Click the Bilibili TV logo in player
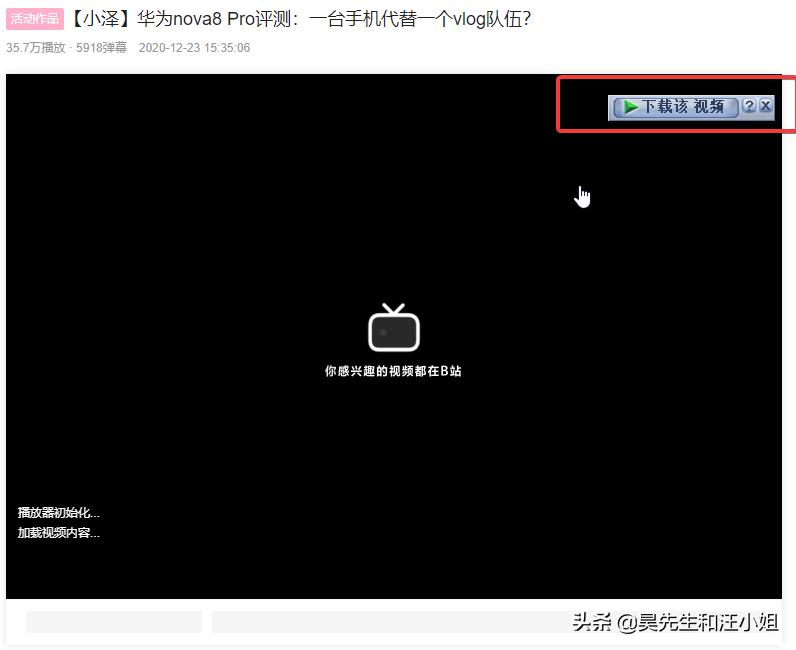This screenshot has width=796, height=650. coord(394,328)
